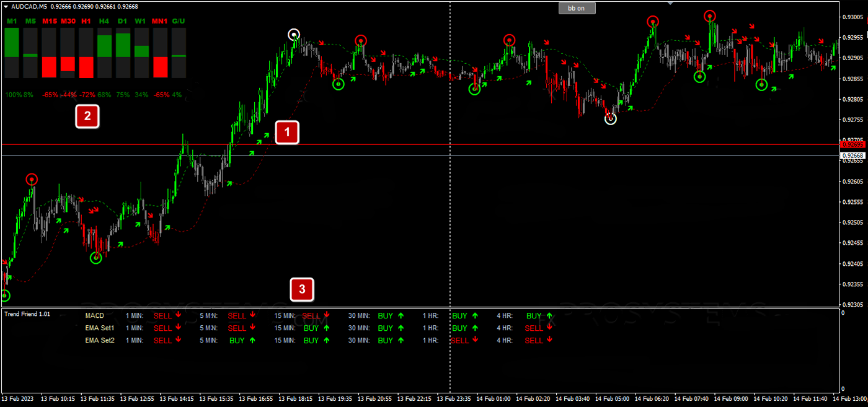Click the MN1 timeframe label

coord(160,21)
